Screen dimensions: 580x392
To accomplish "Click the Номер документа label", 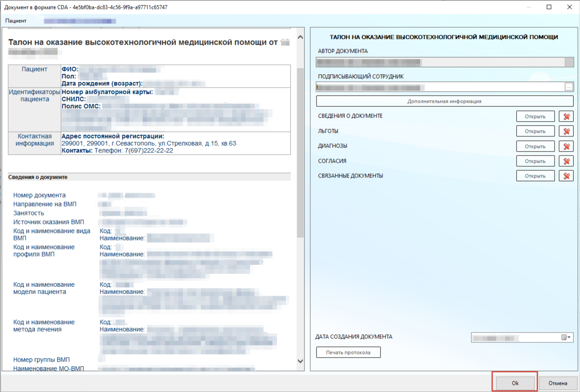I will pyautogui.click(x=39, y=195).
